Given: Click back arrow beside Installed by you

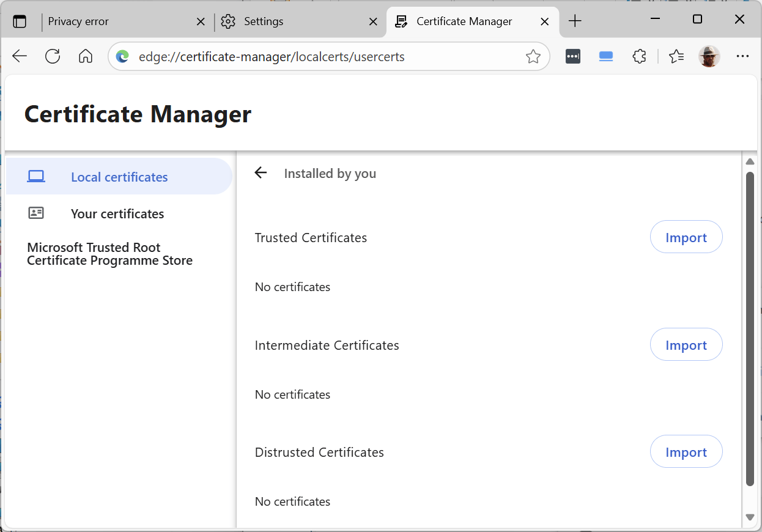Looking at the screenshot, I should [261, 173].
